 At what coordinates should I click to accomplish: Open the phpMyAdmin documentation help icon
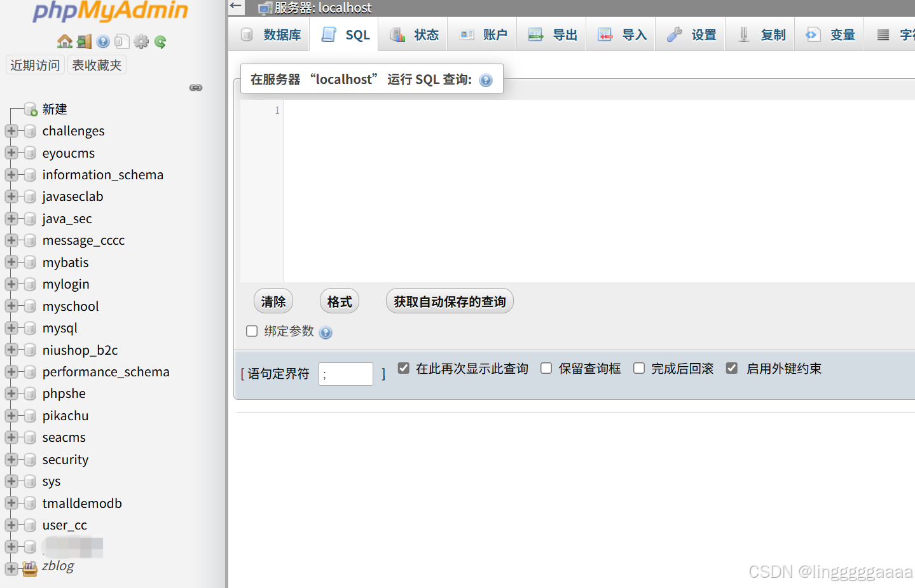pos(103,42)
